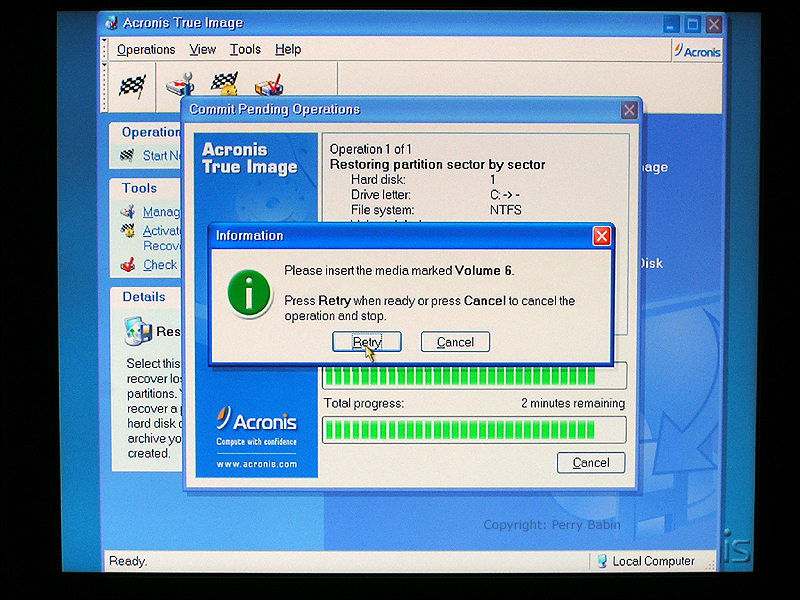Open the Tools menu
The width and height of the screenshot is (800, 600).
click(x=245, y=49)
